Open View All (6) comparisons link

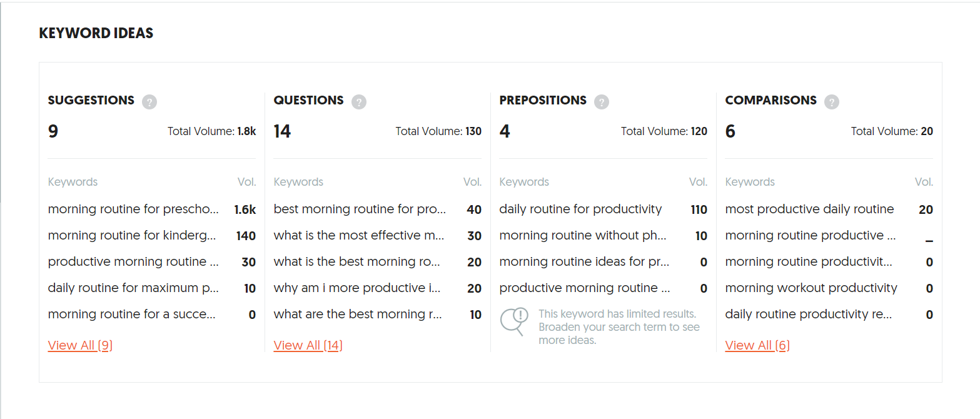pyautogui.click(x=757, y=345)
